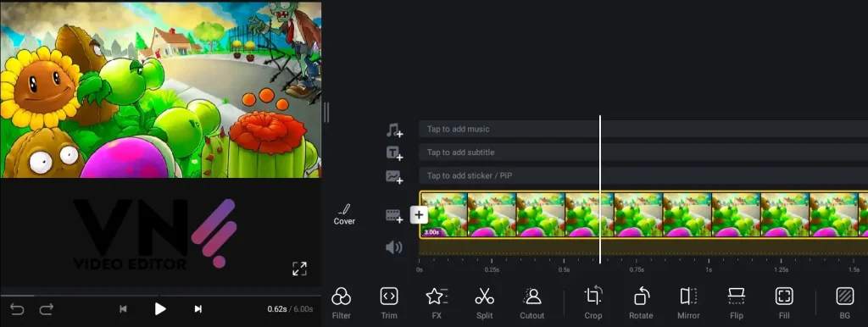Mute the clip's audio via speaker icon
The image size is (868, 327).
[x=393, y=247]
